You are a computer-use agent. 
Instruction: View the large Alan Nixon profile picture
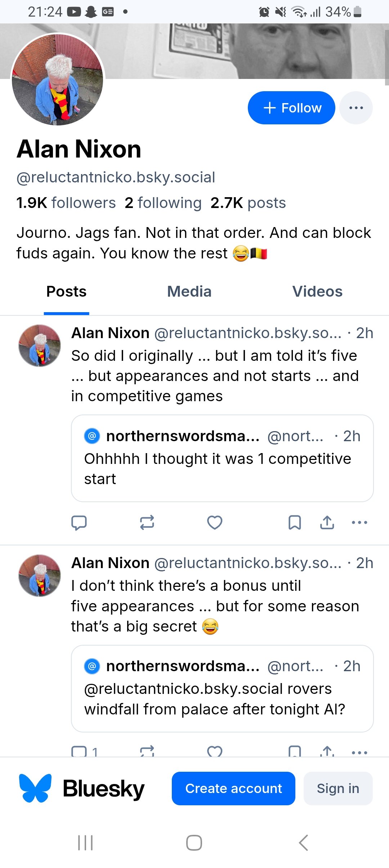(x=58, y=79)
